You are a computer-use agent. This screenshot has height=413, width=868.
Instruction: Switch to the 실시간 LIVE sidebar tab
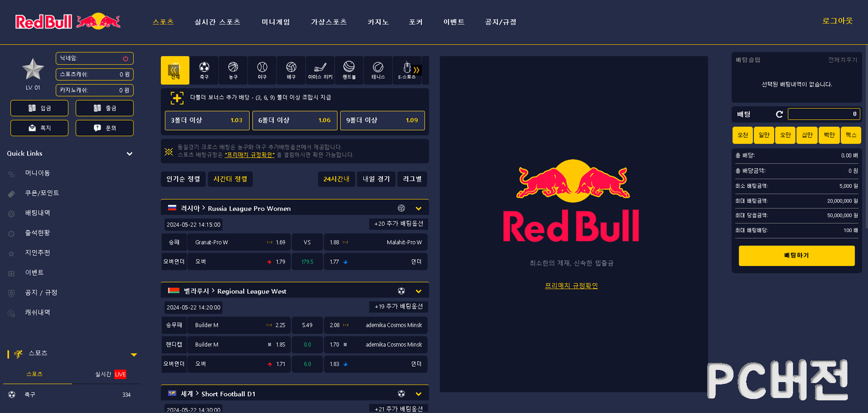point(111,374)
